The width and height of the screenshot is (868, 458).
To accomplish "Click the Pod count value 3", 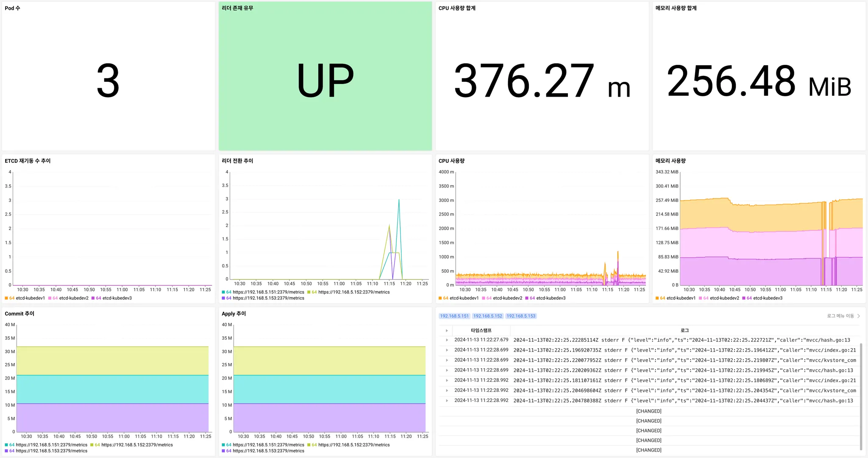I will (108, 81).
